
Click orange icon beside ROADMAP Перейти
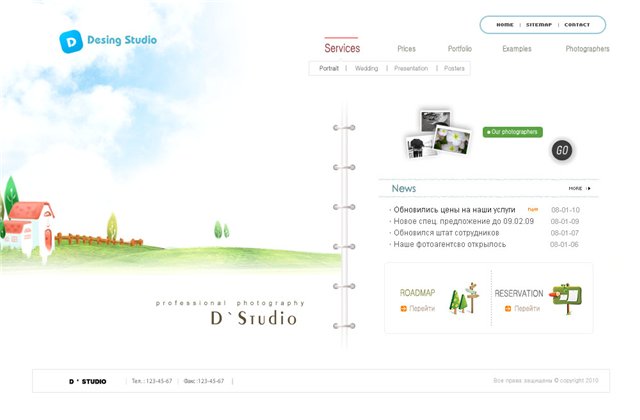[404, 309]
